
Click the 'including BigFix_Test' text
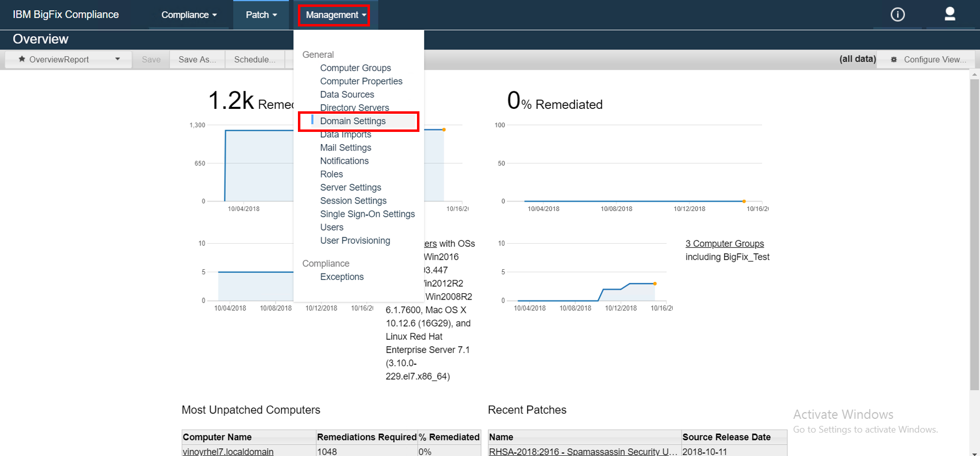[x=727, y=256]
